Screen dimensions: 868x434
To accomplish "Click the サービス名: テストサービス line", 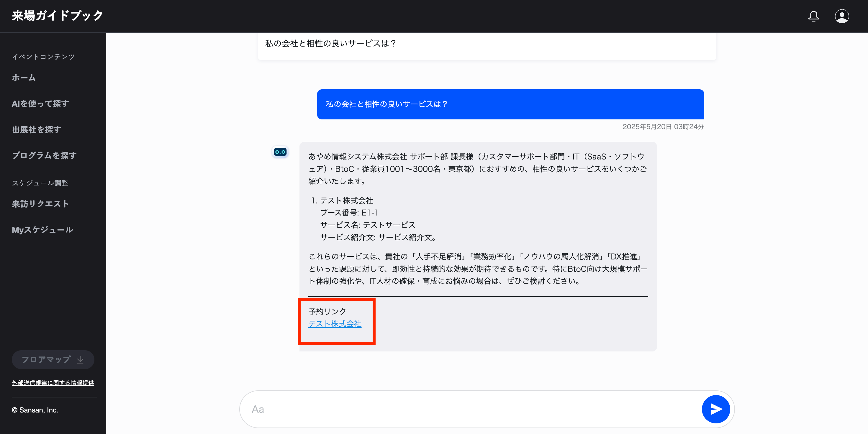I will tap(368, 225).
